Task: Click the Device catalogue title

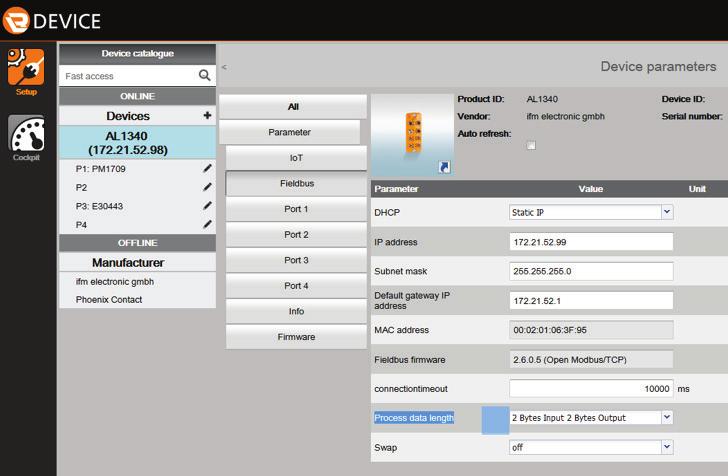Action: click(137, 53)
